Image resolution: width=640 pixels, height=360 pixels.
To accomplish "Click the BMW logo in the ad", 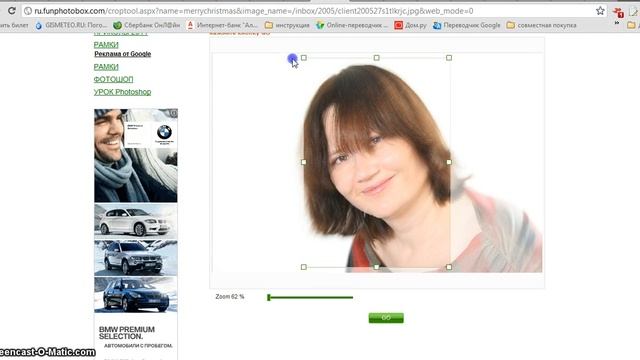I will tap(164, 132).
